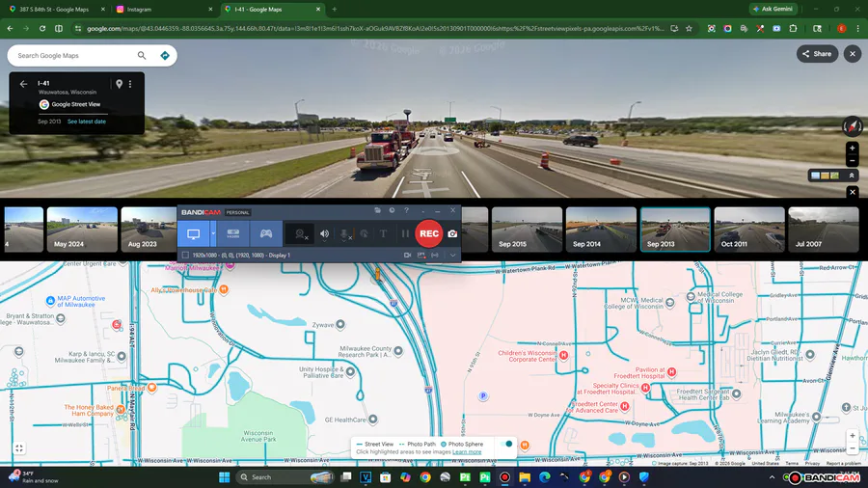
Task: Toggle Bandicam microphone input
Action: 345,234
